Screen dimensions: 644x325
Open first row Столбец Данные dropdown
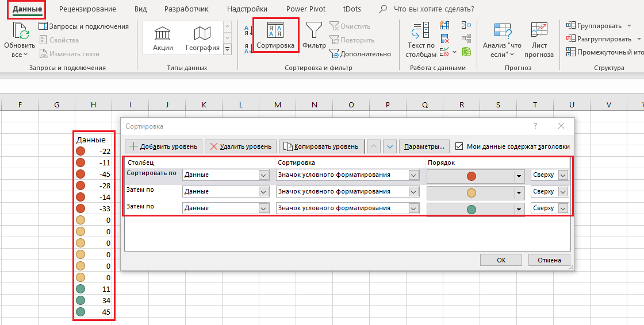click(x=264, y=175)
